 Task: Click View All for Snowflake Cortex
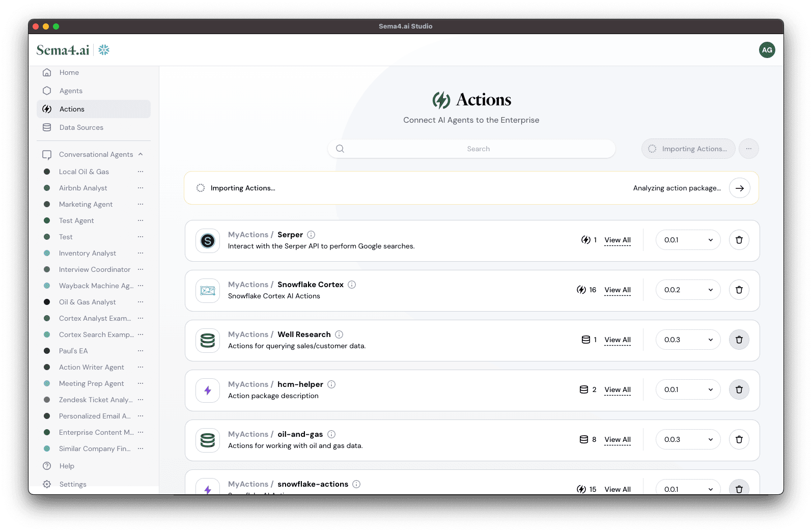click(618, 290)
